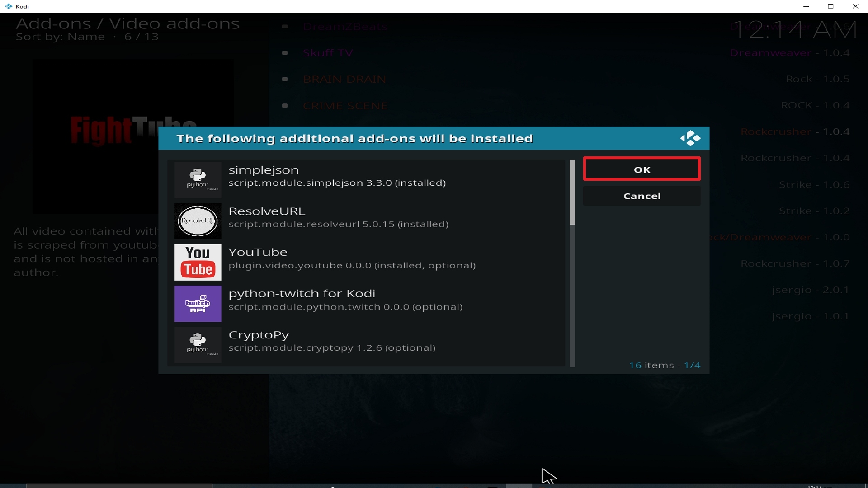
Task: Click Add-ons / Video add-ons heading
Action: coord(127,23)
